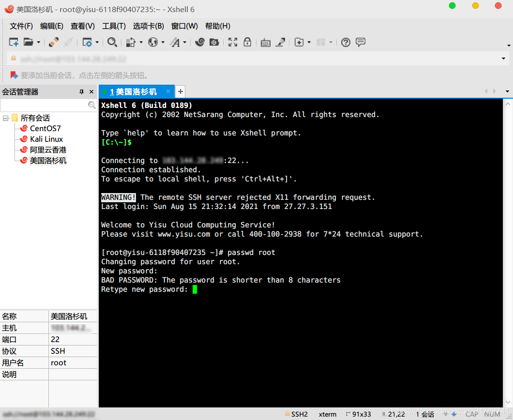Image resolution: width=513 pixels, height=420 pixels.
Task: Expand the new tab arrangement dropdown arrow
Action: (309, 43)
